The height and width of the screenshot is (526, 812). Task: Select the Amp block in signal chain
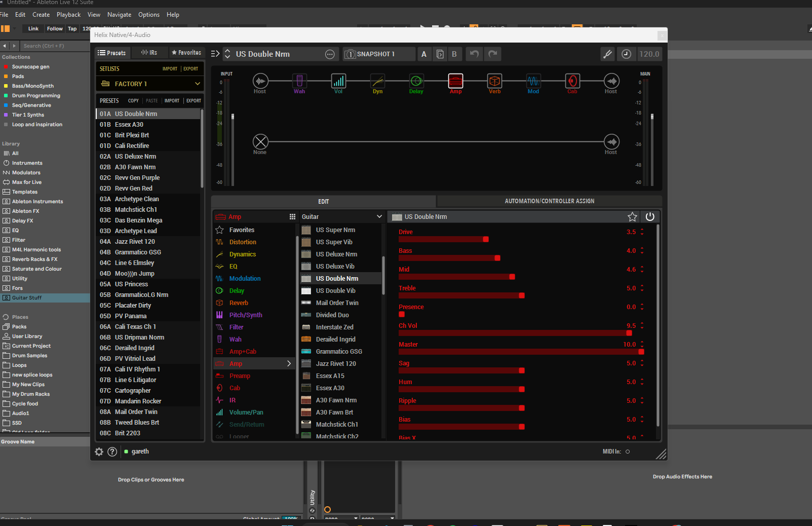click(x=455, y=81)
